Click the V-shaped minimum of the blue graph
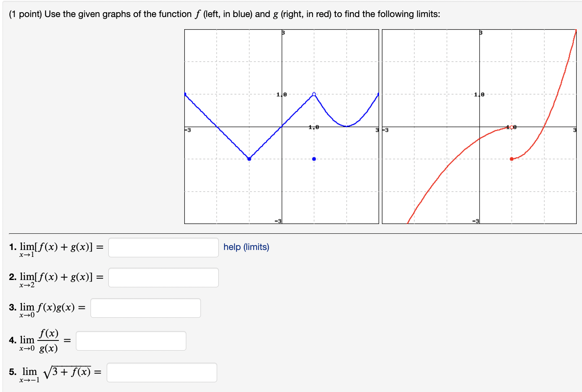The width and height of the screenshot is (582, 392). pyautogui.click(x=249, y=158)
